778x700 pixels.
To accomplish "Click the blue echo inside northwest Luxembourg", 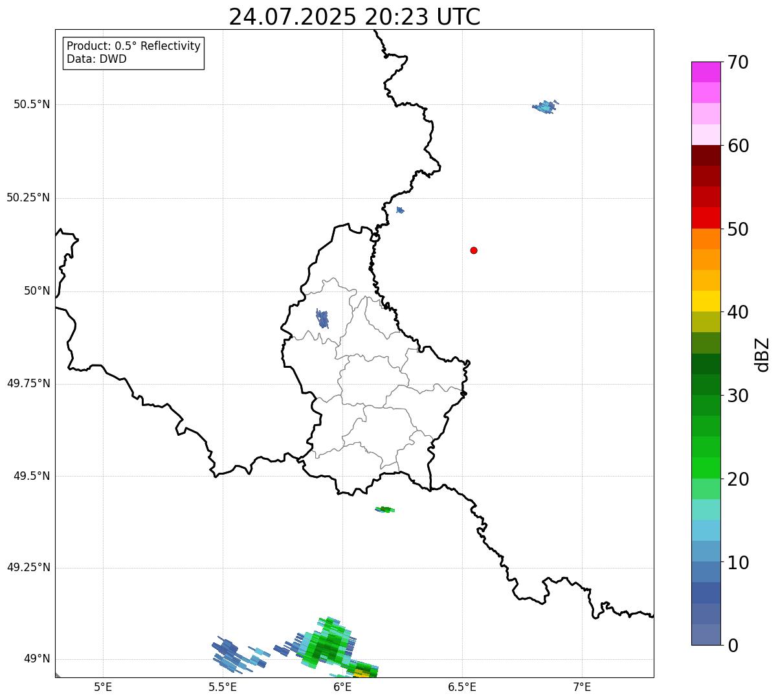I will click(322, 319).
